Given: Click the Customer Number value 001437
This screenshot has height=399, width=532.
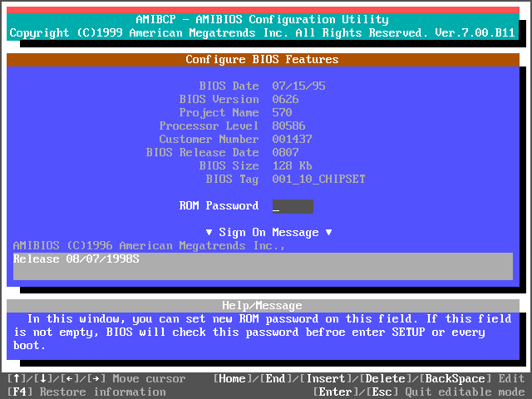Looking at the screenshot, I should tap(292, 139).
